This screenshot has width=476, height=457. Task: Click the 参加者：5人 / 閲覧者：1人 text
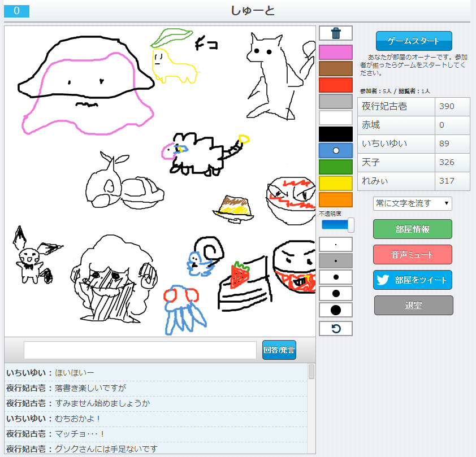point(395,91)
